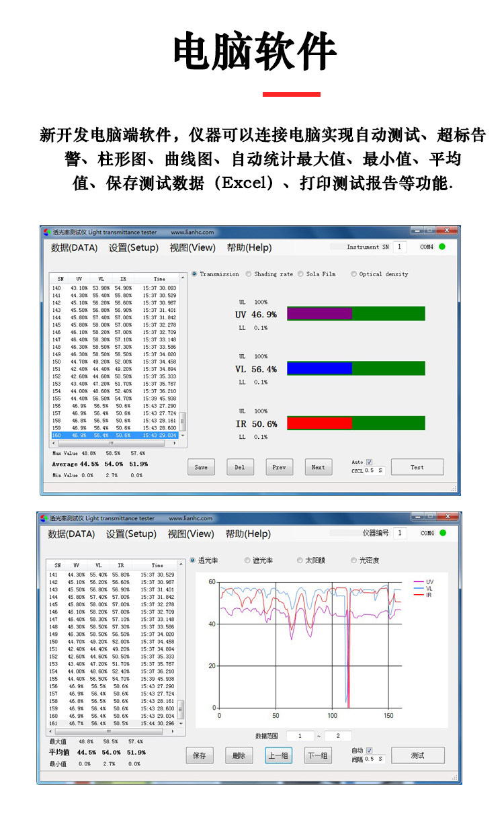The image size is (504, 828).
Task: Click the purple UV transmittance bar
Action: (x=319, y=314)
